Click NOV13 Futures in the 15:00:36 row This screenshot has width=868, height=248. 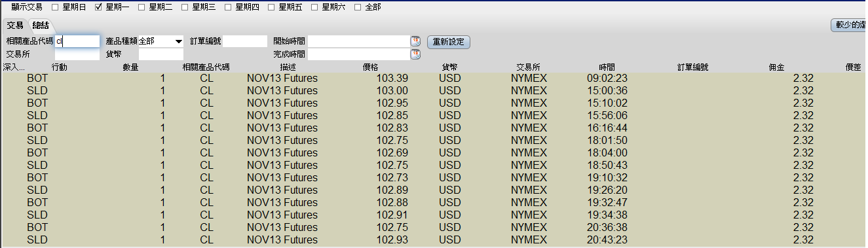click(x=282, y=90)
